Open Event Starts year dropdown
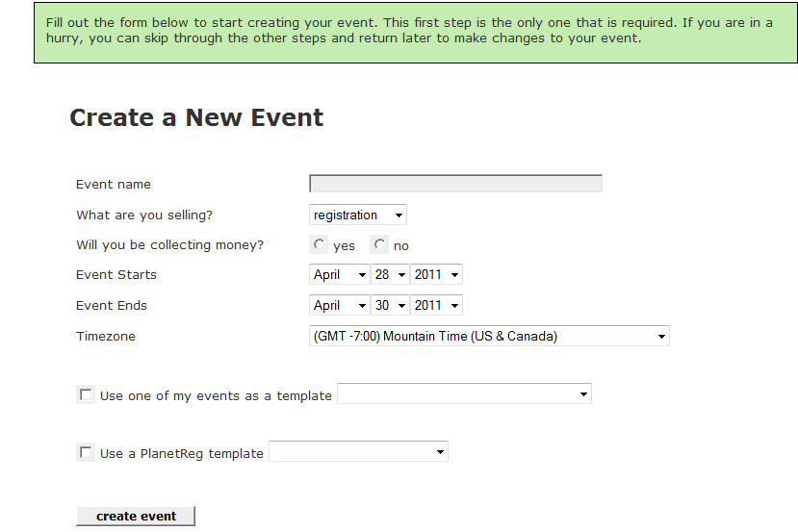The height and width of the screenshot is (532, 798). (x=436, y=274)
